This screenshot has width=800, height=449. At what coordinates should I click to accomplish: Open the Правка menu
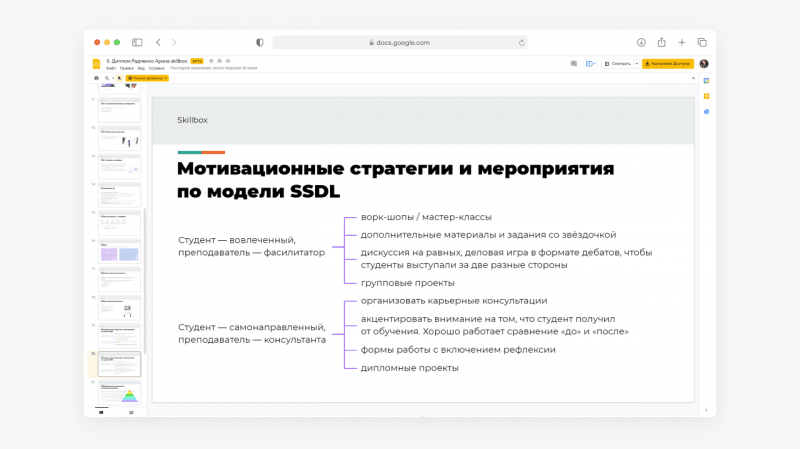tap(127, 68)
